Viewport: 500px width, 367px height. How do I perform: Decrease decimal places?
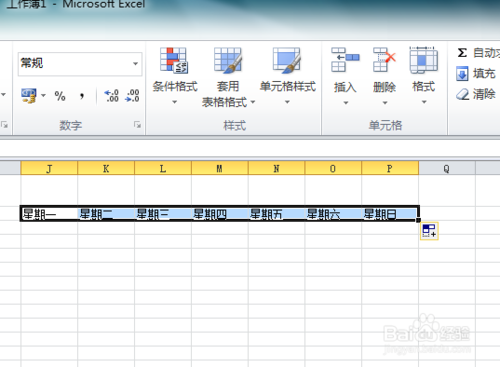[x=132, y=96]
